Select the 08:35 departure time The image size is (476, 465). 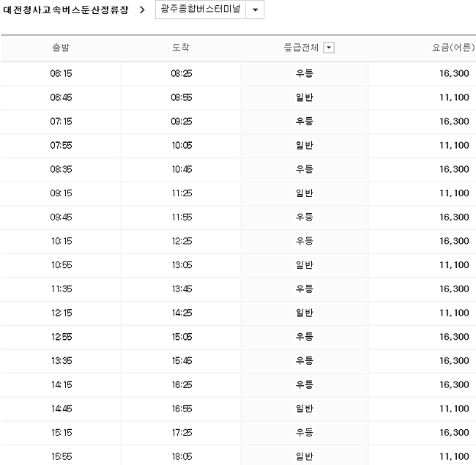[x=61, y=169]
